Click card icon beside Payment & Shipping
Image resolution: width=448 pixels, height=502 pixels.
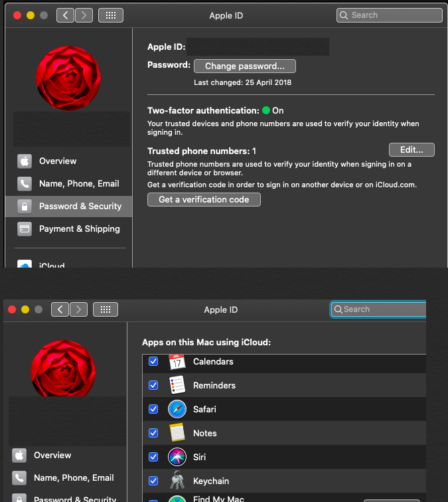[25, 229]
